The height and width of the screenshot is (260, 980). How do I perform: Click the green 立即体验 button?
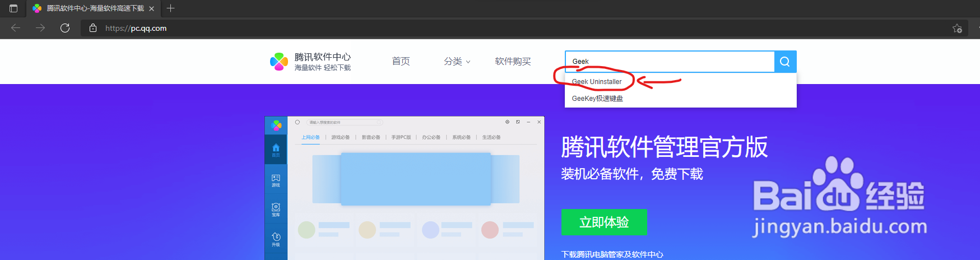604,222
